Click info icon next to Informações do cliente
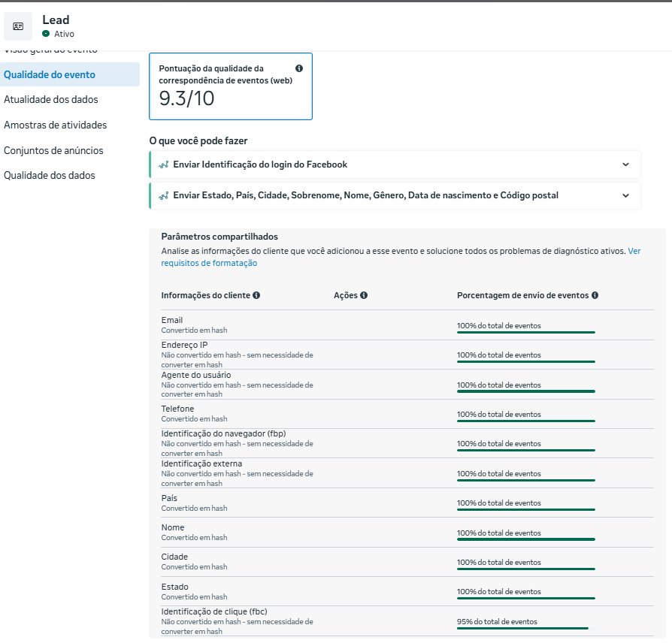This screenshot has height=643, width=672. click(256, 296)
